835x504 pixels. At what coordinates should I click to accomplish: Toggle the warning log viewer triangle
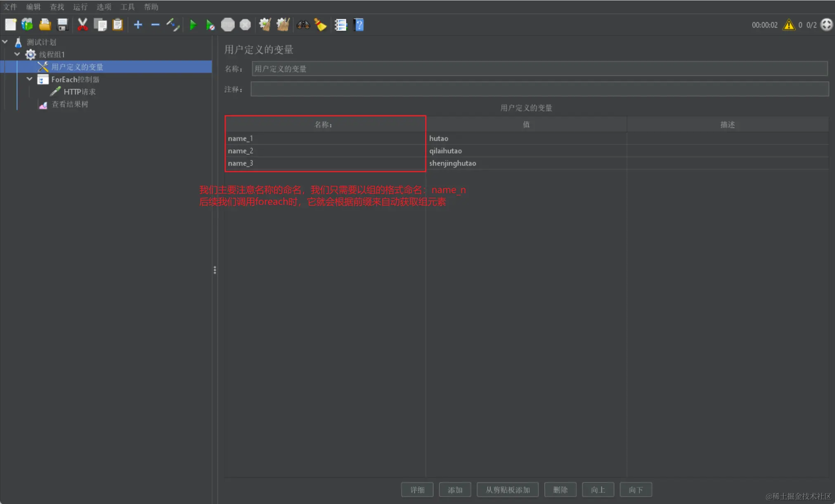pyautogui.click(x=788, y=25)
